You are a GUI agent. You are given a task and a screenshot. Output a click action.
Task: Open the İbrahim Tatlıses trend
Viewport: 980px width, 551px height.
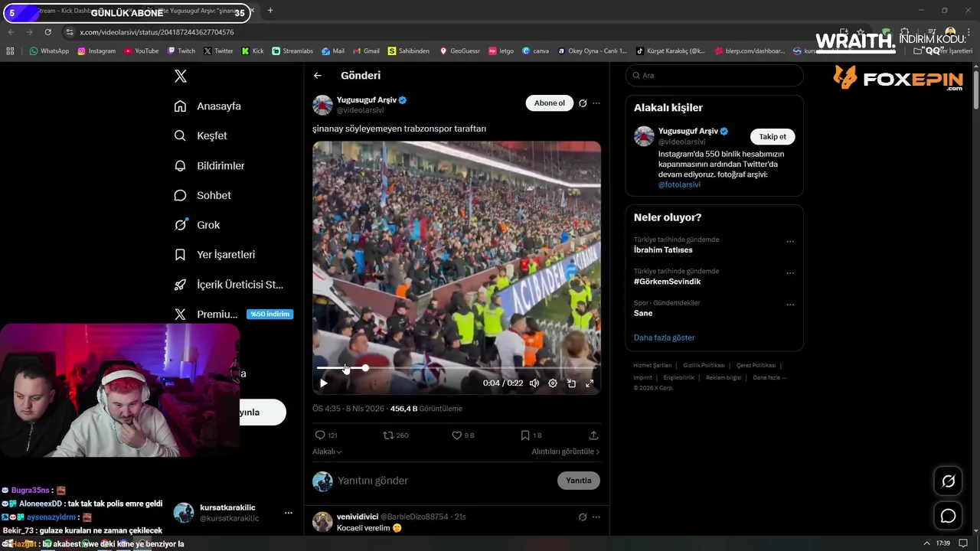(x=663, y=250)
